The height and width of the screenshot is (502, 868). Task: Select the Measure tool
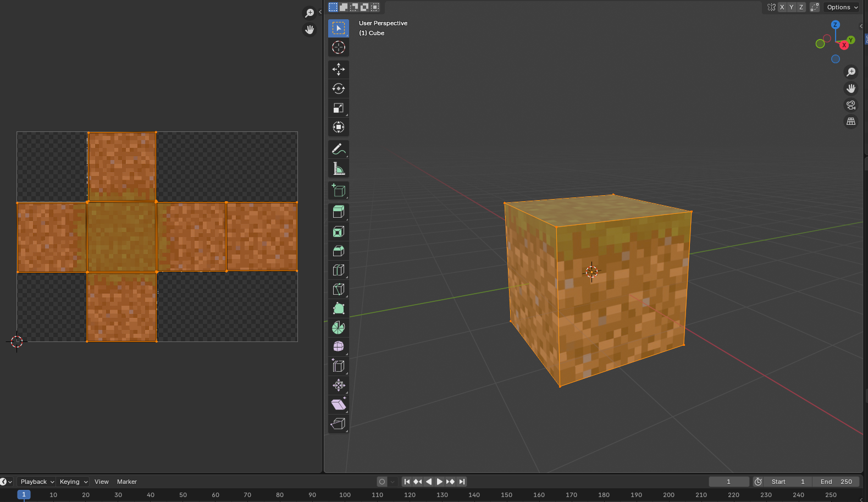(339, 168)
